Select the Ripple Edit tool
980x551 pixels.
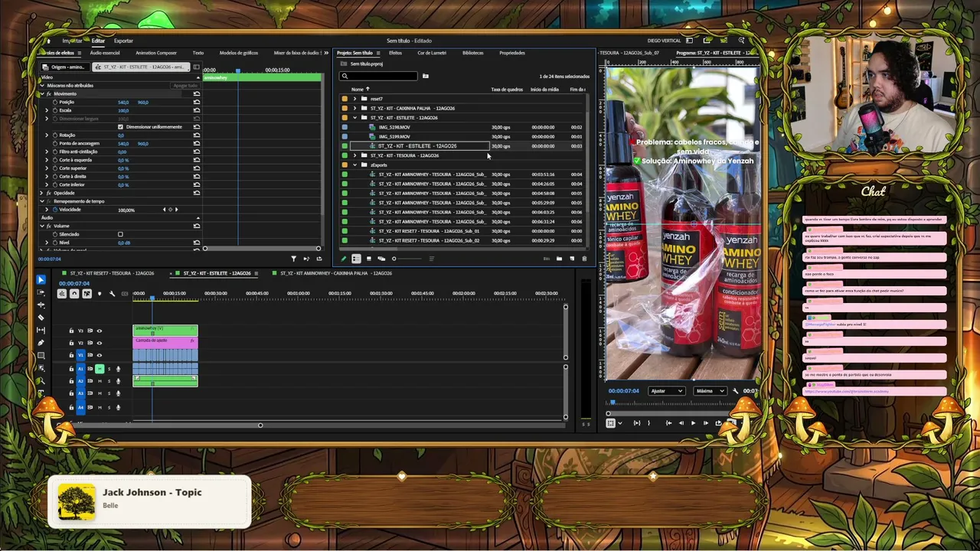click(x=41, y=305)
